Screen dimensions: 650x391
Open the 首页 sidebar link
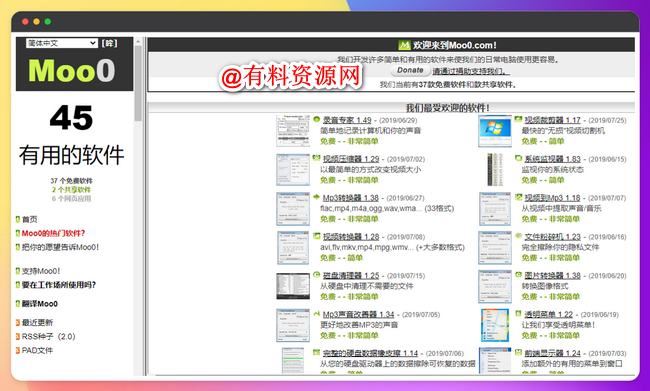(29, 219)
